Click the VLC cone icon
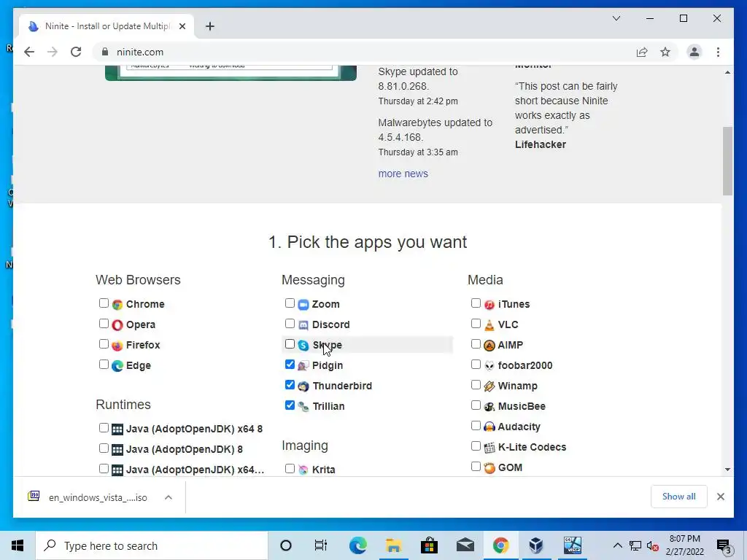The height and width of the screenshot is (560, 747). tap(489, 324)
